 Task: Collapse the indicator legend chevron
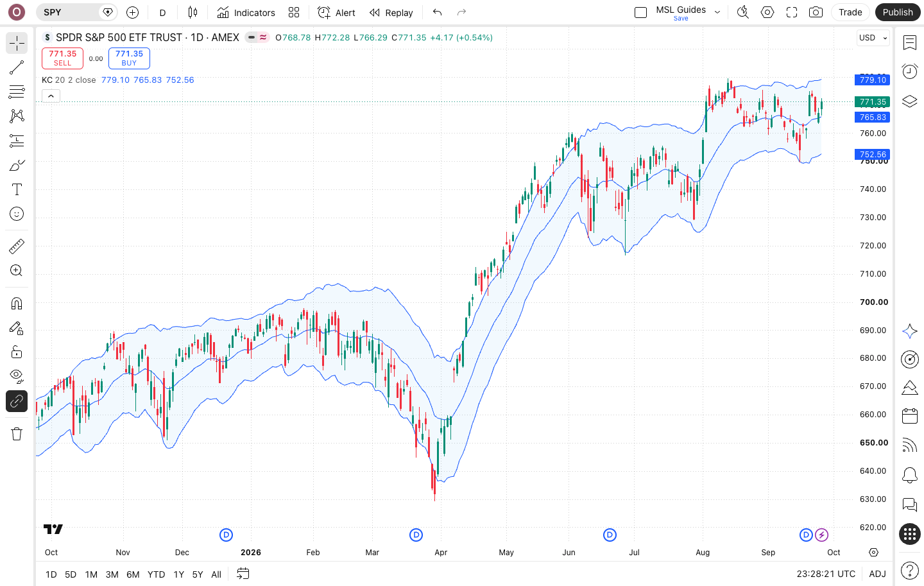coord(51,96)
